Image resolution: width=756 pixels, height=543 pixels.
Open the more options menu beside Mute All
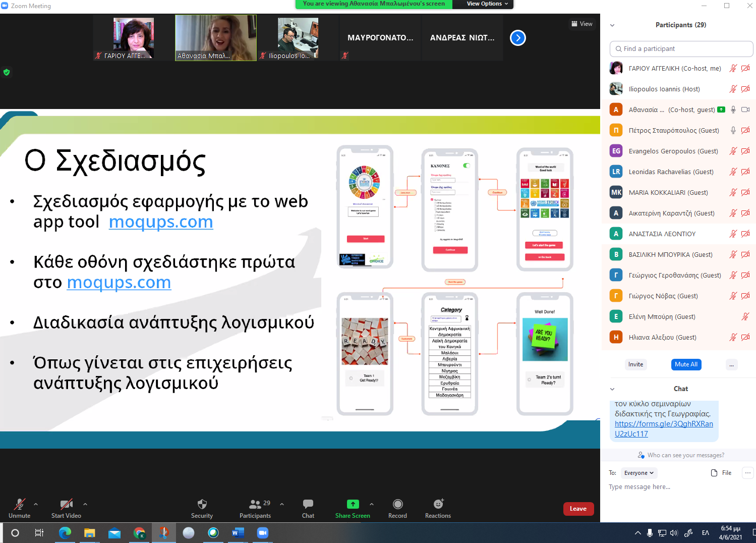tap(731, 365)
